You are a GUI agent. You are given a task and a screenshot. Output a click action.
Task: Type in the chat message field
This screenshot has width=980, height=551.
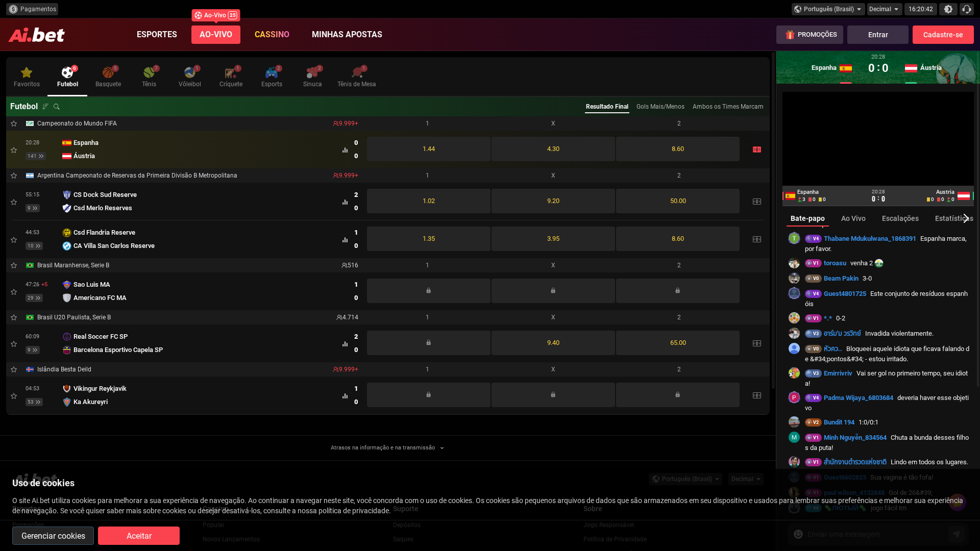875,534
